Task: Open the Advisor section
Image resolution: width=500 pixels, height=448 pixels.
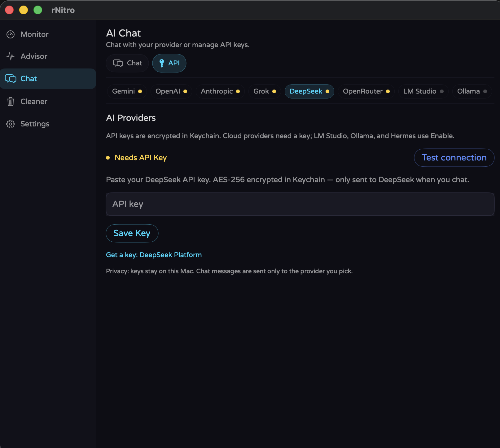Action: (48, 56)
